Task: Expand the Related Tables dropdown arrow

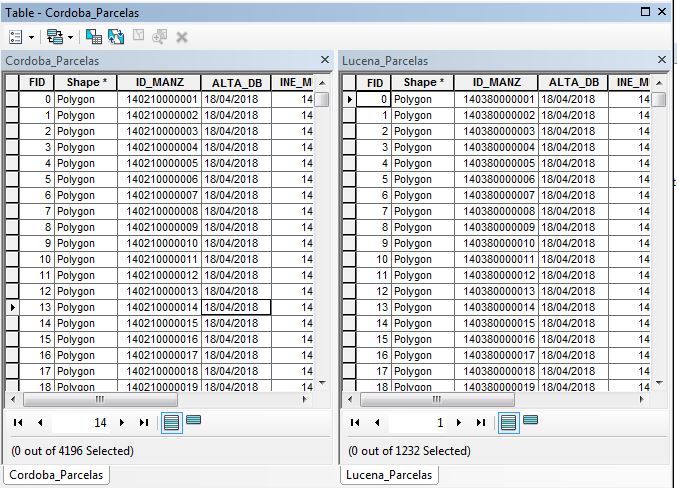Action: 69,37
